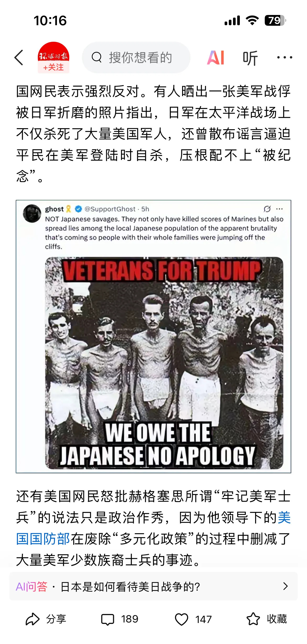This screenshot has height=644, width=307.
Task: Open the AI assistant icon
Action: 216,58
